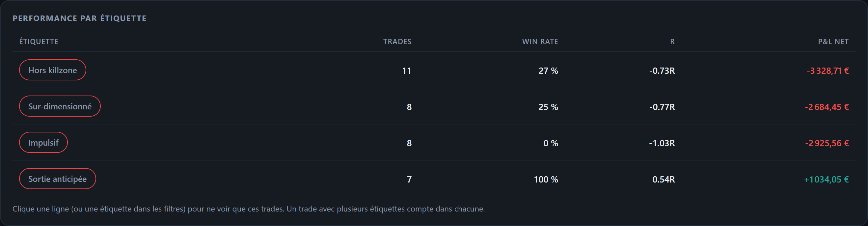Click the Hors killzone tag pill

pos(53,70)
